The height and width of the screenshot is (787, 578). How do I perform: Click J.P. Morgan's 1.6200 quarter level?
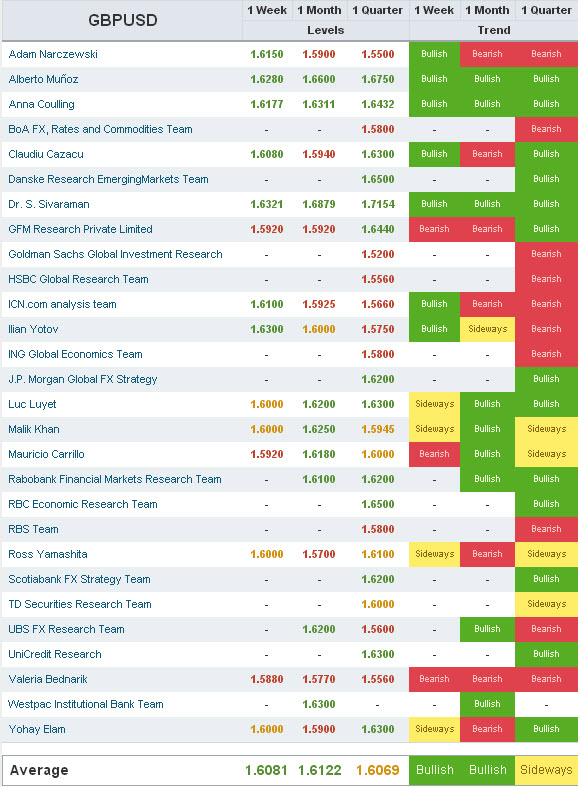pyautogui.click(x=378, y=379)
